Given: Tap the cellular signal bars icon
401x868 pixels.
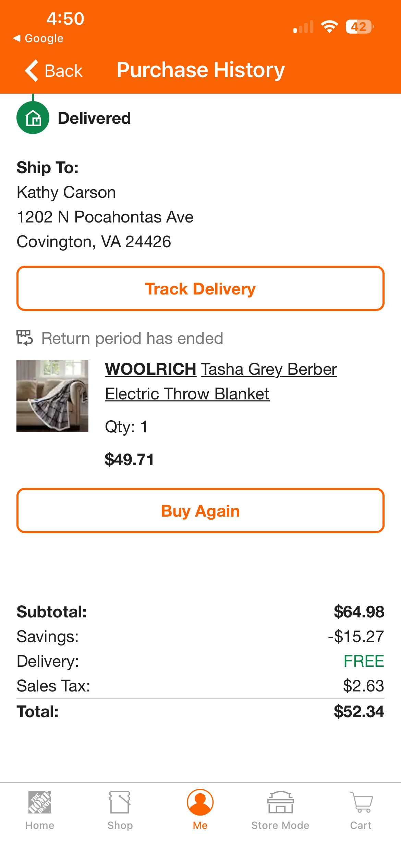Looking at the screenshot, I should click(x=303, y=27).
